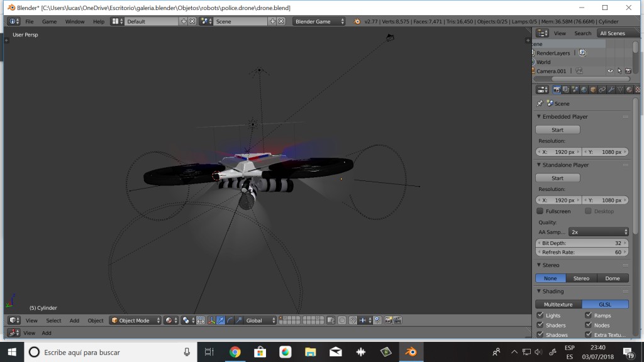The height and width of the screenshot is (362, 644).
Task: Select the translate manipulator arrow icon
Action: coord(221,320)
